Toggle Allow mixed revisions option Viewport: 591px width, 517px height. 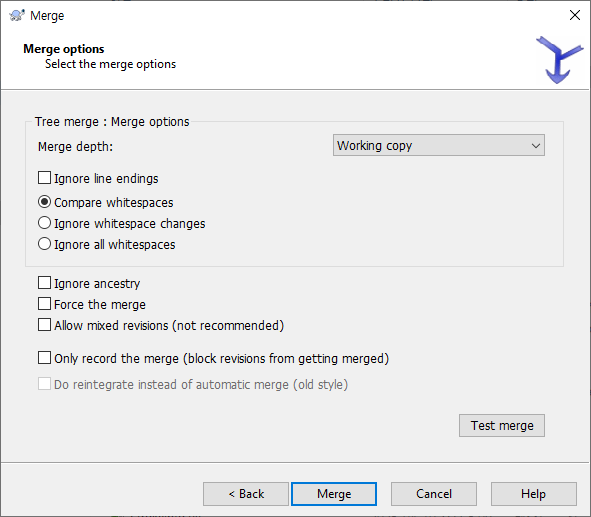click(44, 325)
